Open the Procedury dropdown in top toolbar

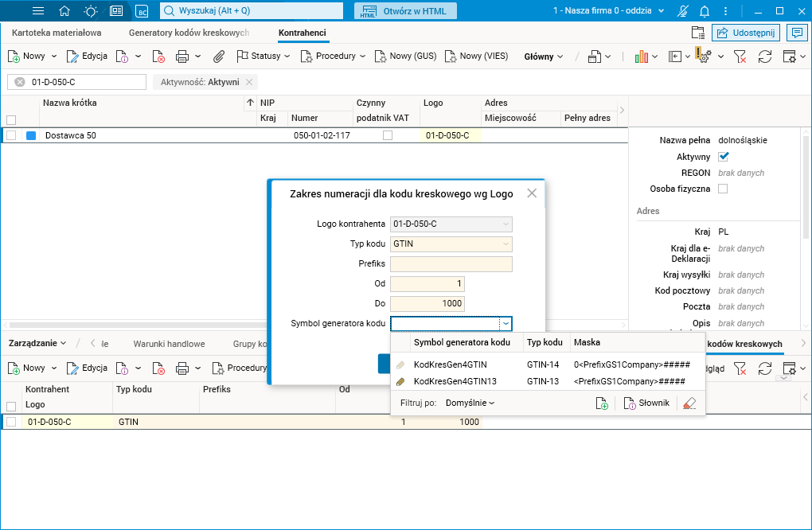pos(333,57)
